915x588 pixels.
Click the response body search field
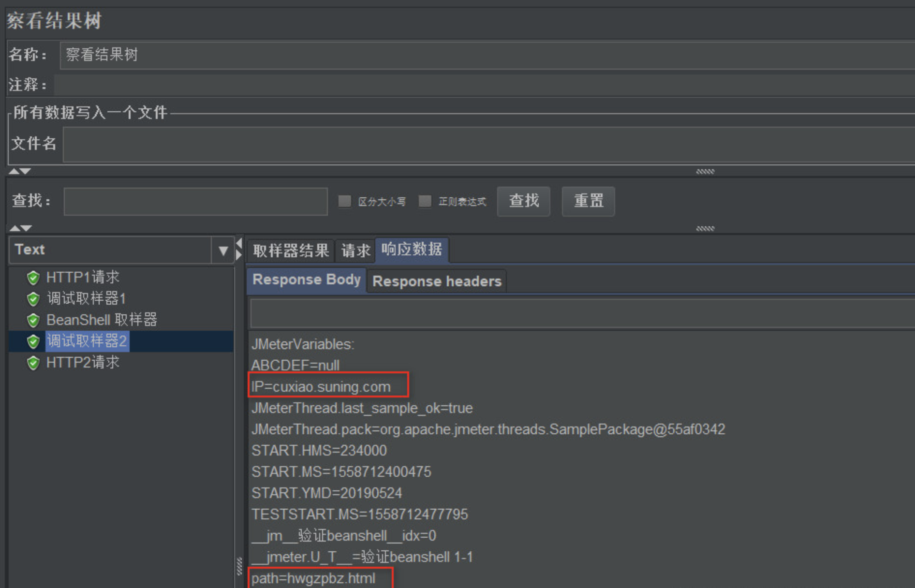(x=583, y=313)
